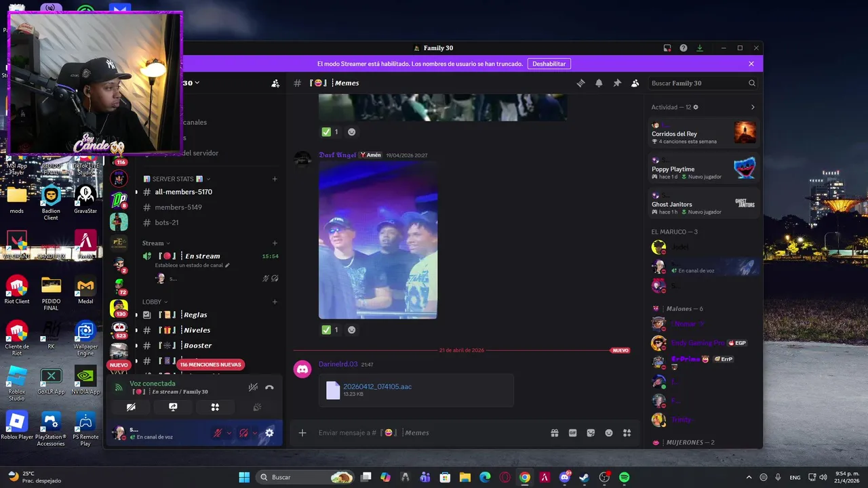Open the sticker picker

591,433
